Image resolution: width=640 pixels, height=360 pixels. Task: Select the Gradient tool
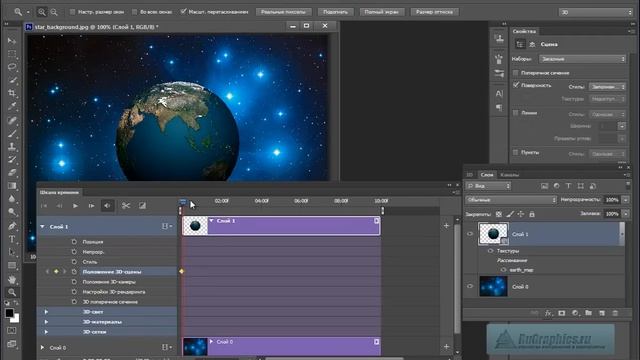pyautogui.click(x=12, y=186)
